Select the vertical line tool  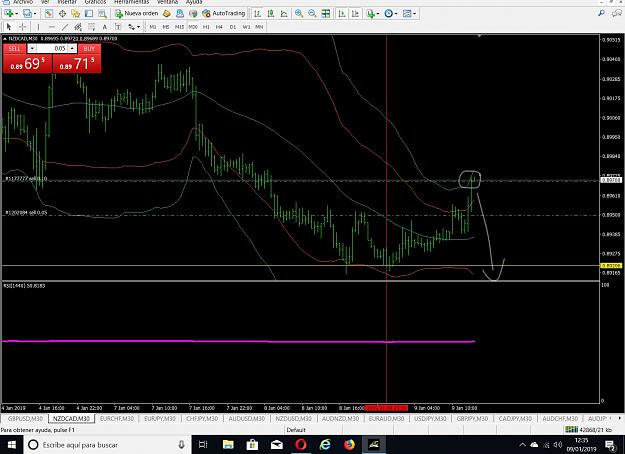click(x=38, y=27)
